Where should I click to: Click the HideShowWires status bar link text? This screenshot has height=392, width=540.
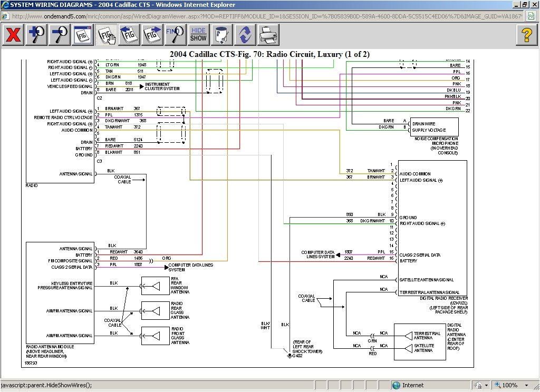pos(46,385)
